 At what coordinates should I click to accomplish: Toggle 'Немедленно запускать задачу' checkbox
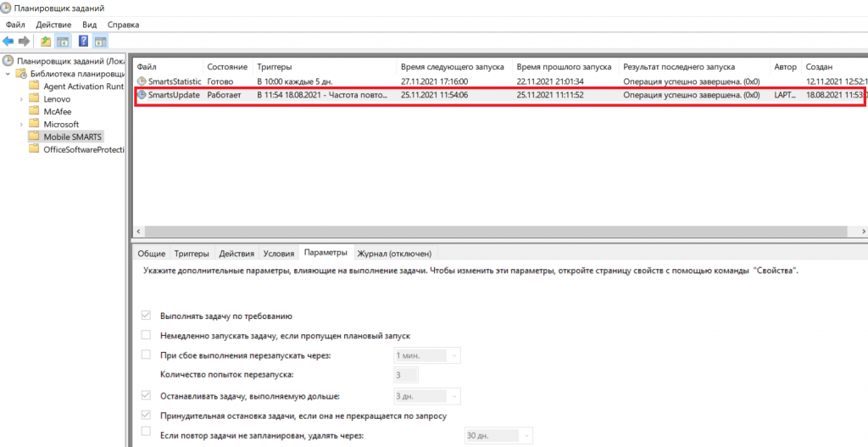click(146, 335)
